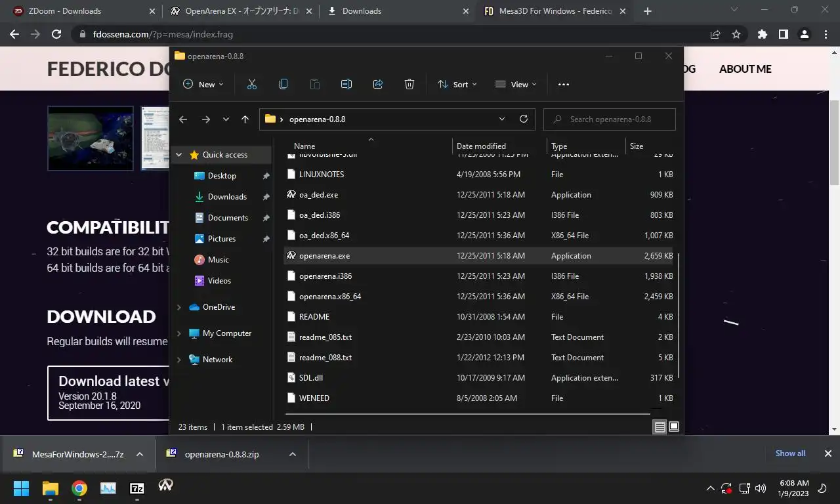Image resolution: width=840 pixels, height=504 pixels.
Task: Click the Delete trash icon in Explorer
Action: [409, 84]
